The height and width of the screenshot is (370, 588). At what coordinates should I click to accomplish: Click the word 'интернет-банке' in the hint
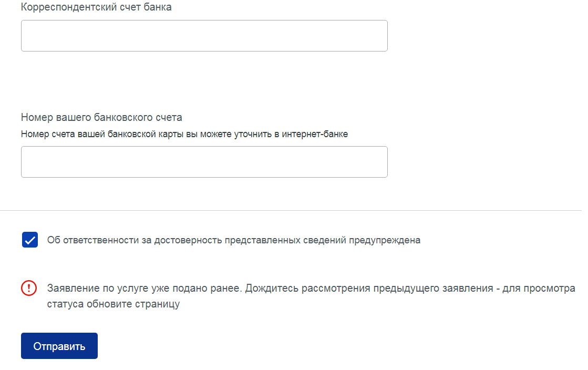click(x=315, y=134)
